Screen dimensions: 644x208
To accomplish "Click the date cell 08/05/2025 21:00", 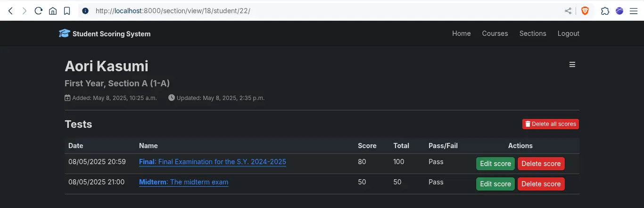I will [x=97, y=182].
